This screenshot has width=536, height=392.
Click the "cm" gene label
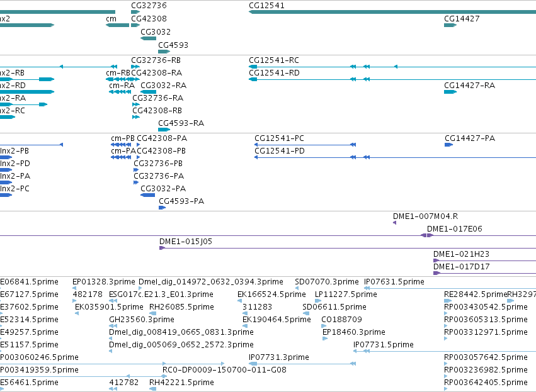[x=111, y=18]
